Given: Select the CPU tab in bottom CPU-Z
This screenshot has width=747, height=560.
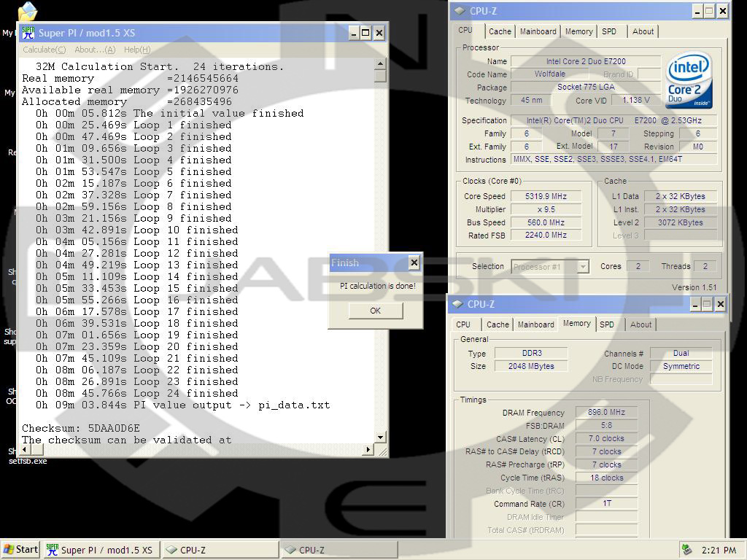Looking at the screenshot, I should [463, 324].
